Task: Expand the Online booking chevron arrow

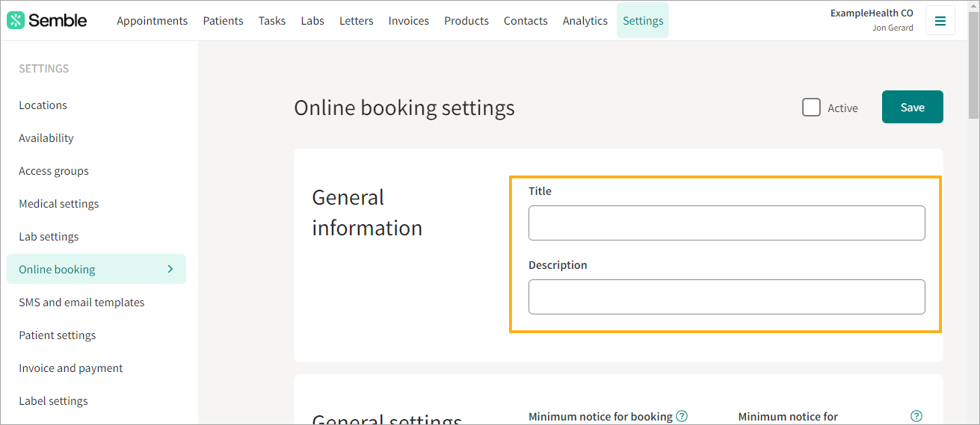Action: tap(170, 269)
